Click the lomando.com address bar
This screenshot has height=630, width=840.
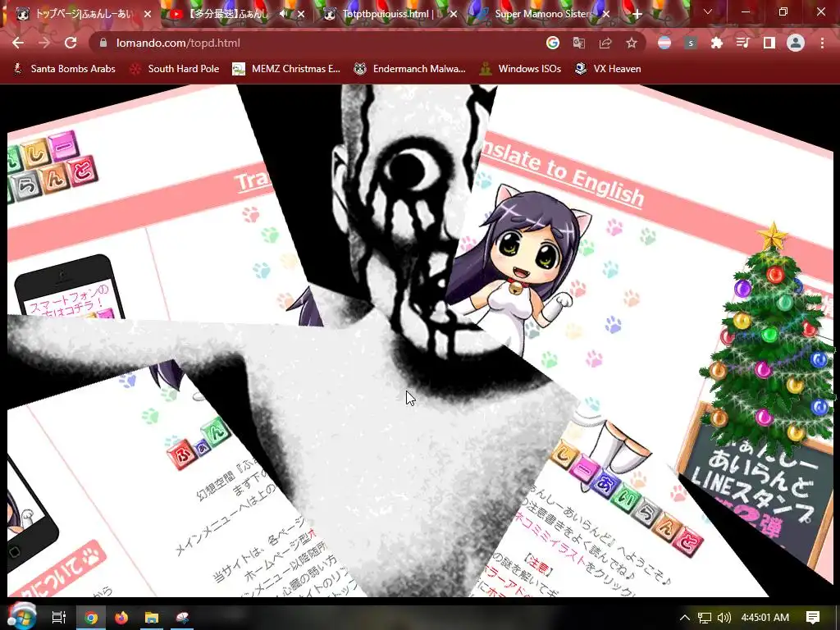322,43
